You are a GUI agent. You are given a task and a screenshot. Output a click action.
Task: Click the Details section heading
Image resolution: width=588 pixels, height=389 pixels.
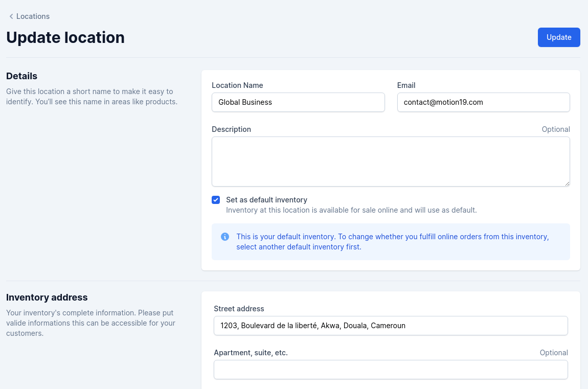pyautogui.click(x=22, y=76)
